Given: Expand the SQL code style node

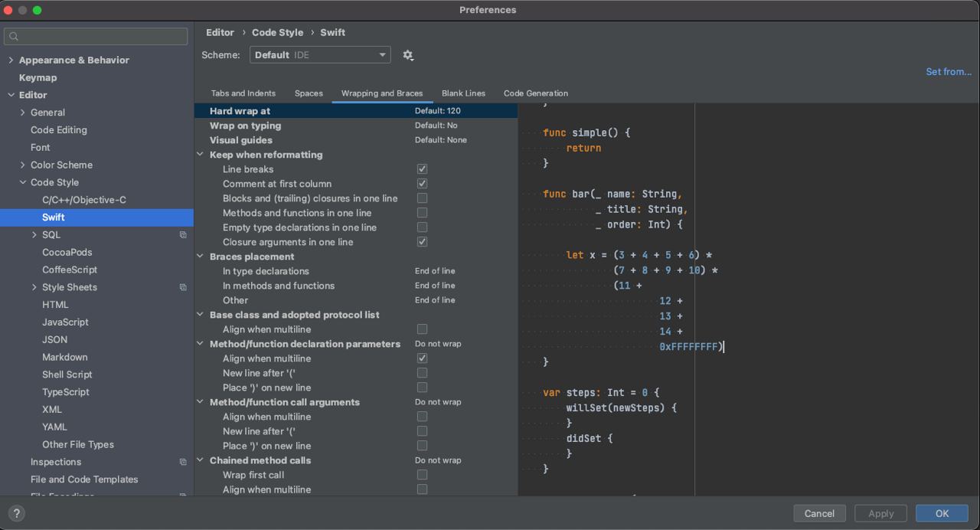Looking at the screenshot, I should coord(34,235).
